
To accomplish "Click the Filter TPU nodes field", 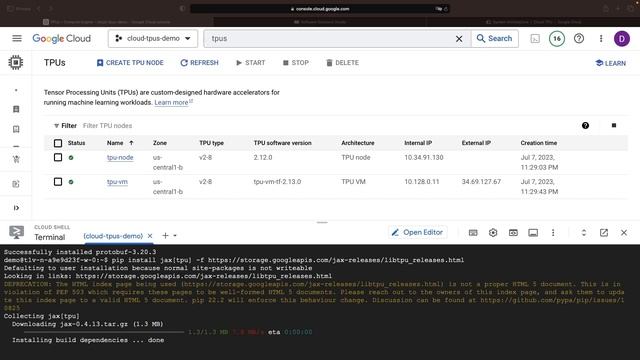I will [x=107, y=126].
